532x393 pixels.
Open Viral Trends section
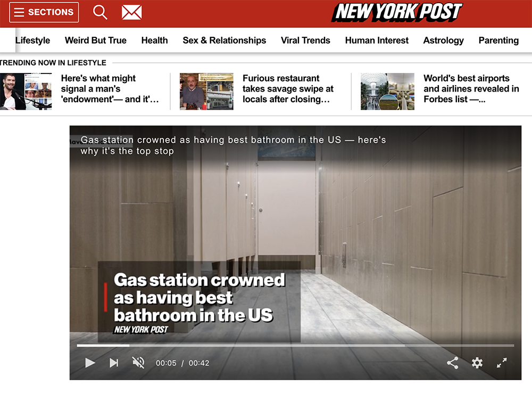pos(305,40)
